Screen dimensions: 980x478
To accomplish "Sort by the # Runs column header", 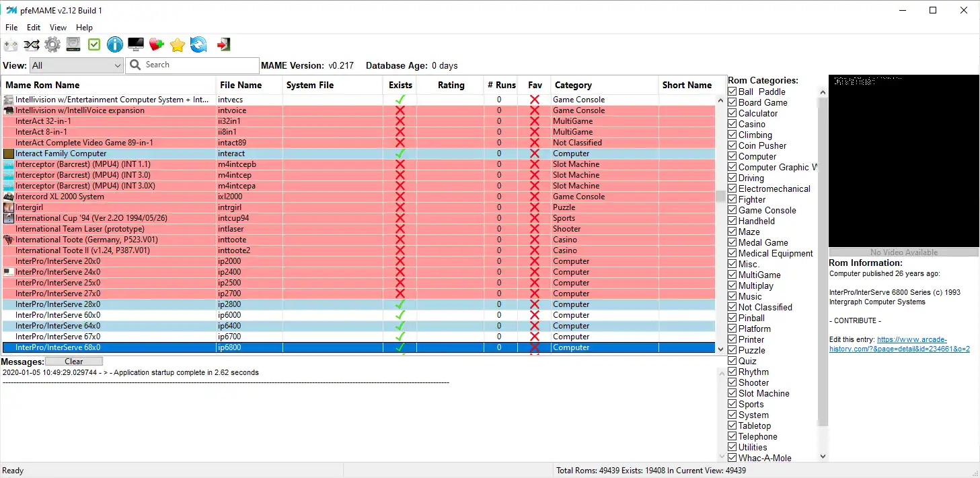I will click(x=501, y=85).
